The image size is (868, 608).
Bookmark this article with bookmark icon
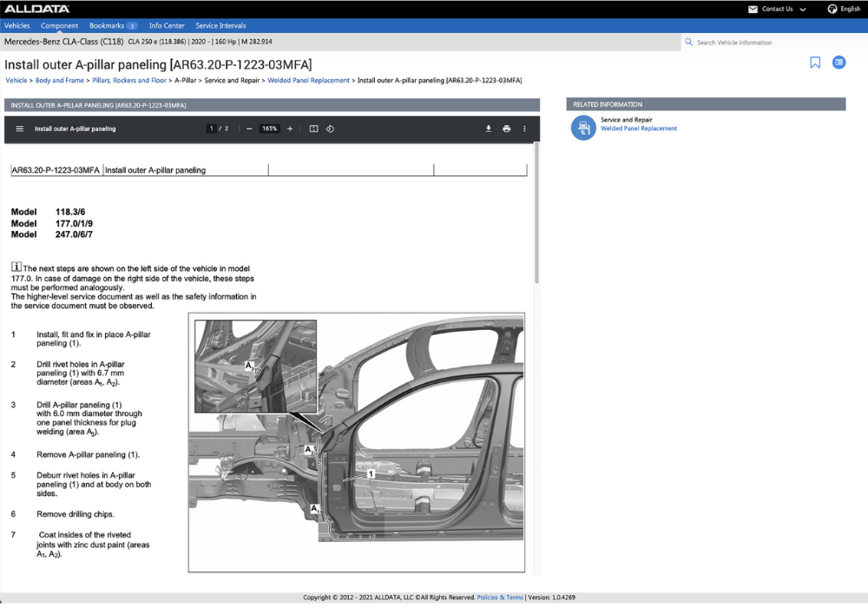[815, 63]
